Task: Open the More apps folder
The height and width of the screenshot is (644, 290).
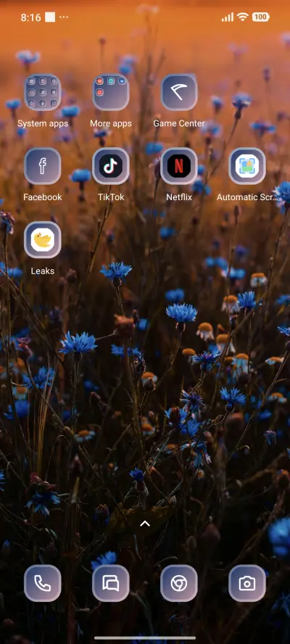Action: click(110, 92)
